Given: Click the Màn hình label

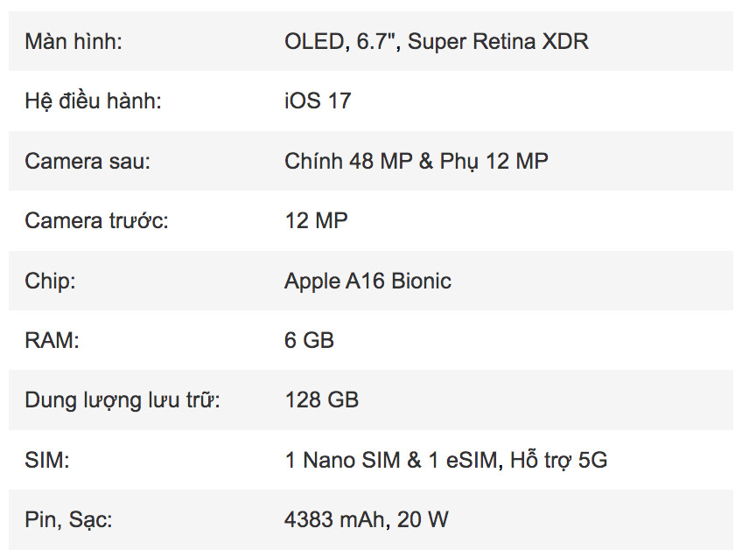Looking at the screenshot, I should coord(73,41).
